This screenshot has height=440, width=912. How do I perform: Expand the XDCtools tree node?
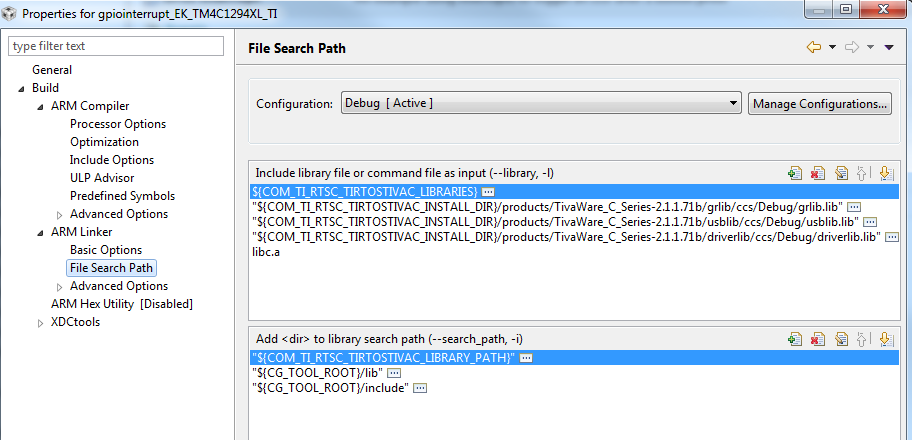click(x=40, y=323)
